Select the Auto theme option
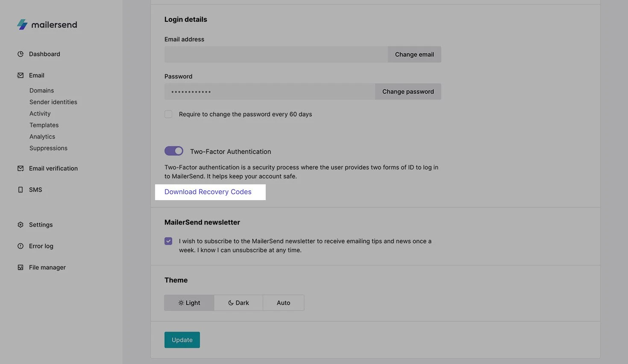The height and width of the screenshot is (364, 628). pos(283,303)
